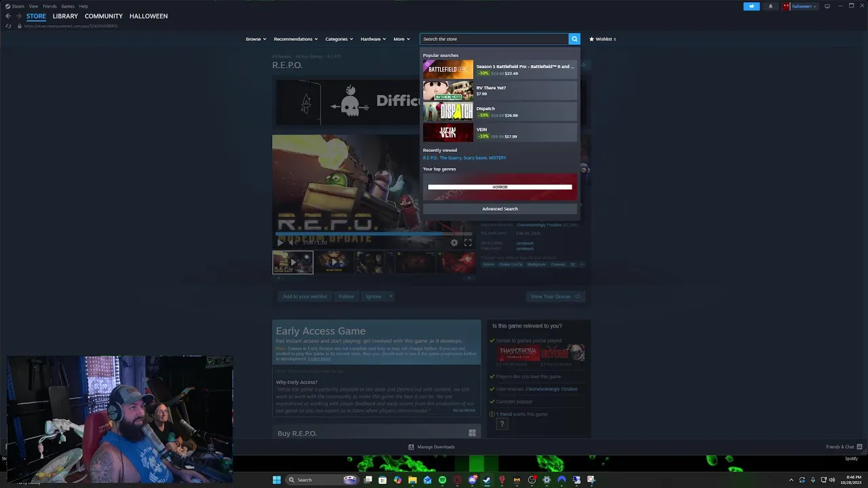
Task: Open Advanced Search
Action: point(500,209)
